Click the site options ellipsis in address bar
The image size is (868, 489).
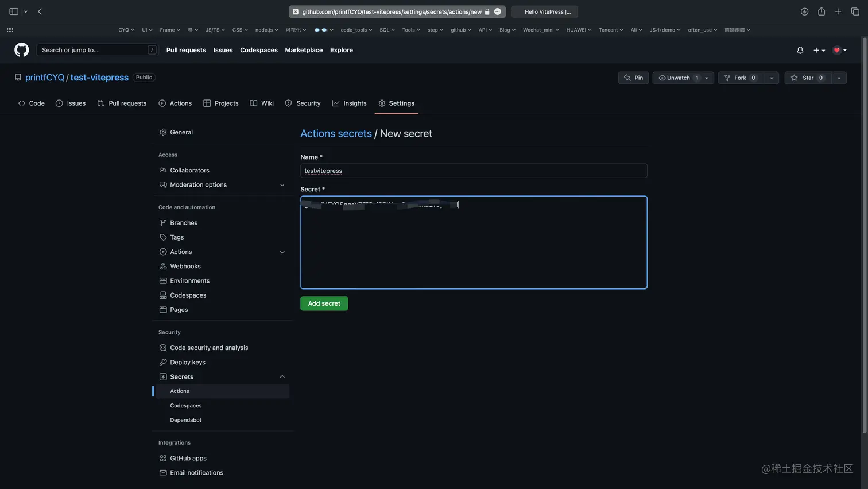point(498,11)
